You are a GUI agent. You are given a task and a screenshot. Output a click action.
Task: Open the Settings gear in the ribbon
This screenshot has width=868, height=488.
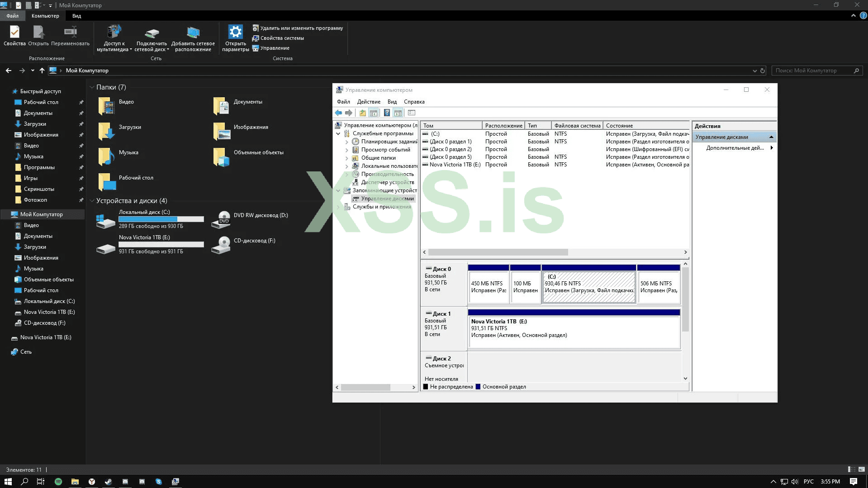click(x=235, y=33)
